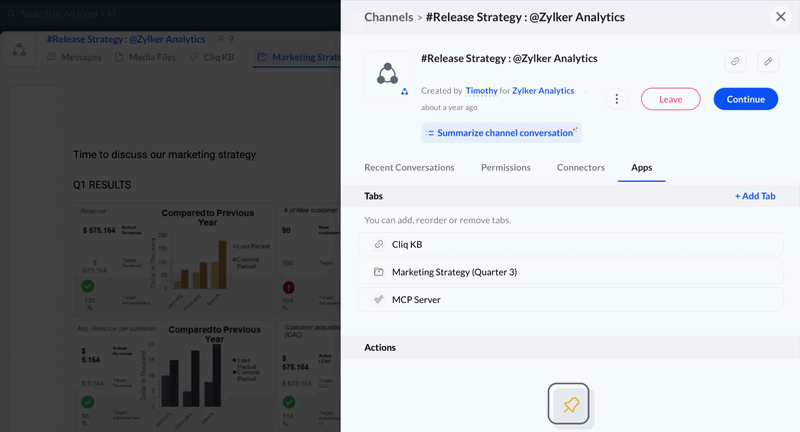800x432 pixels.
Task: Click the Tabs section heading
Action: point(373,196)
